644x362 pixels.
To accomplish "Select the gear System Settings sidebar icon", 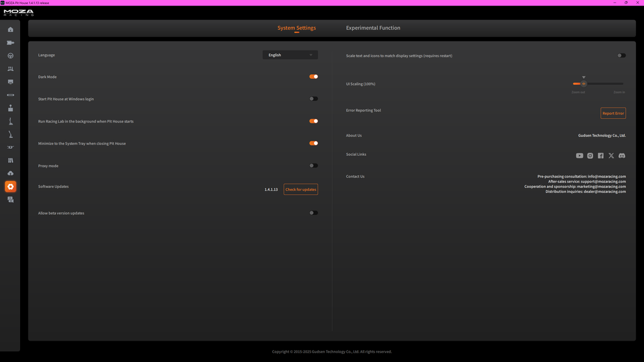I will (x=10, y=186).
